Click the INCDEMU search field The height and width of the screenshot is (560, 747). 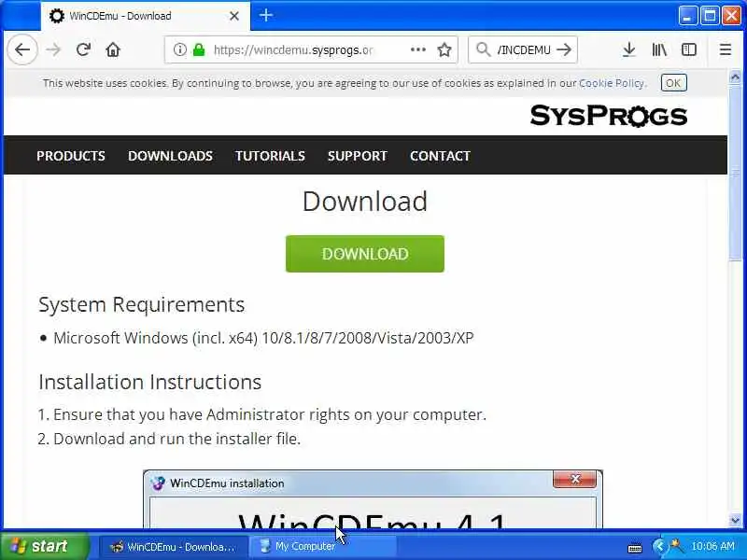pos(524,49)
